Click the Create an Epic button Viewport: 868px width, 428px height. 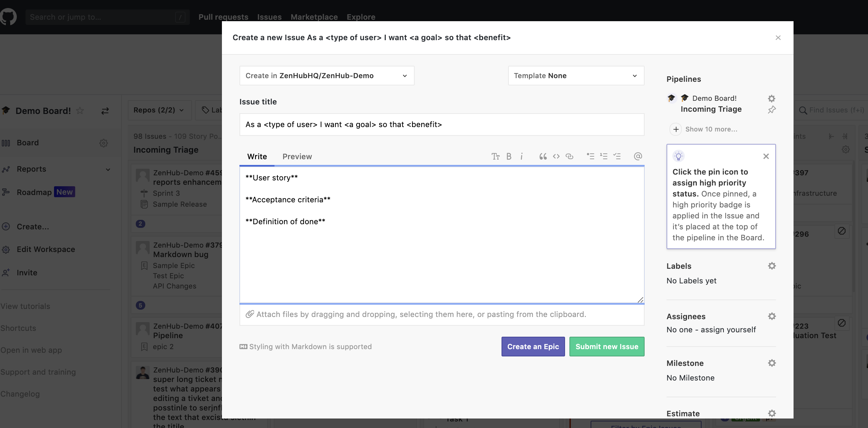533,347
